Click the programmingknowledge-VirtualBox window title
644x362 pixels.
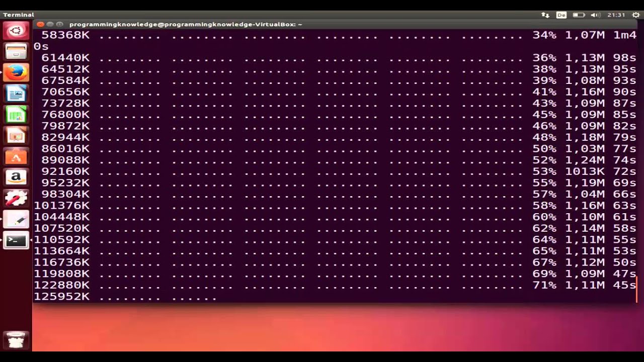click(x=186, y=24)
